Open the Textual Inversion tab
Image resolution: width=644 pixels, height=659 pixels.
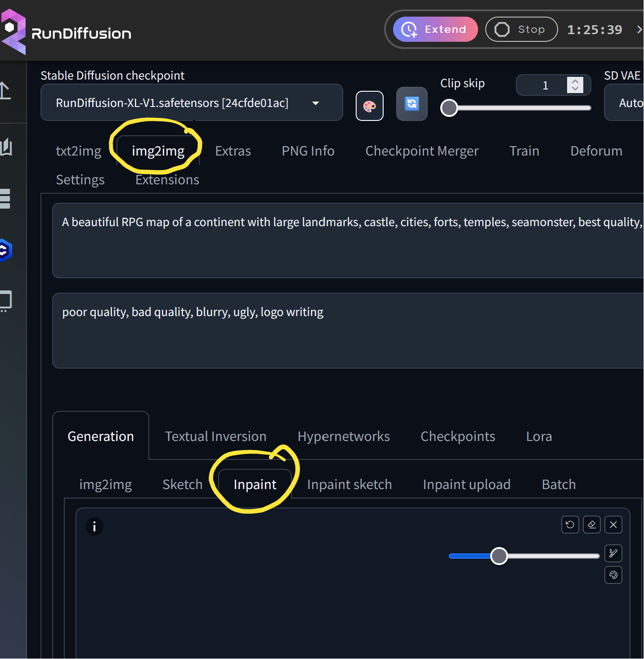(216, 436)
